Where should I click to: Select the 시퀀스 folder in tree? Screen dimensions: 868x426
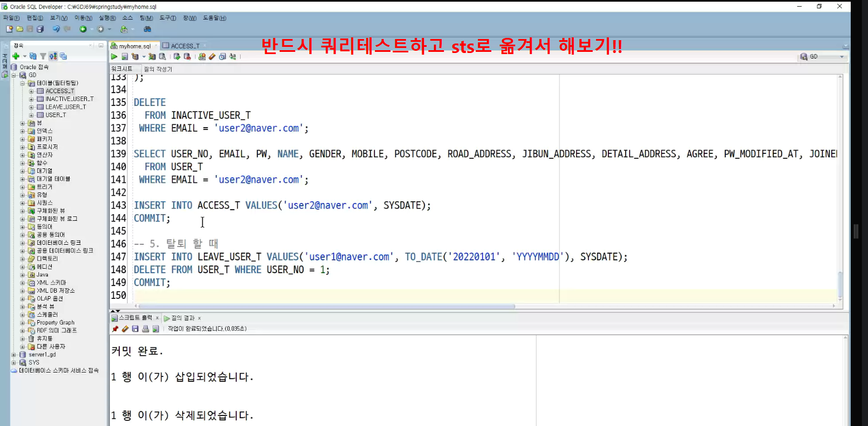coord(45,203)
